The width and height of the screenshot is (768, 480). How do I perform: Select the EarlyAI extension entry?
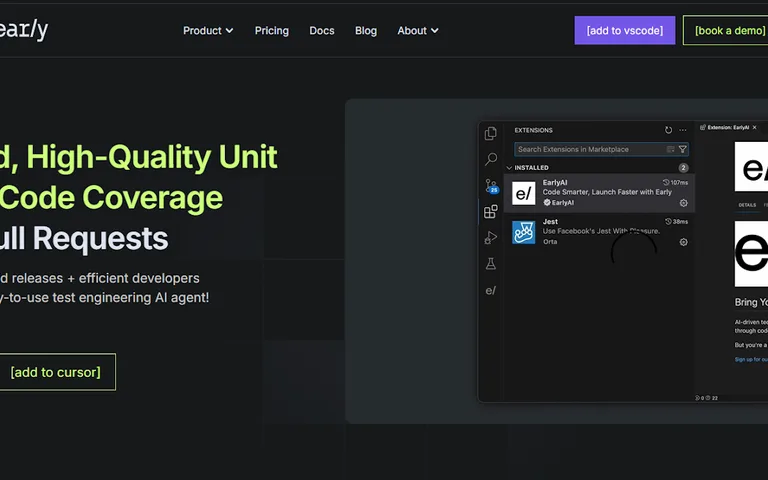(x=599, y=193)
